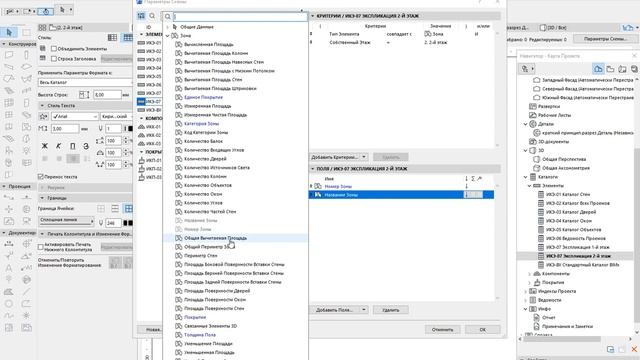Collapse the 'Зона' group in the field list
The image size is (640, 360).
(x=167, y=36)
